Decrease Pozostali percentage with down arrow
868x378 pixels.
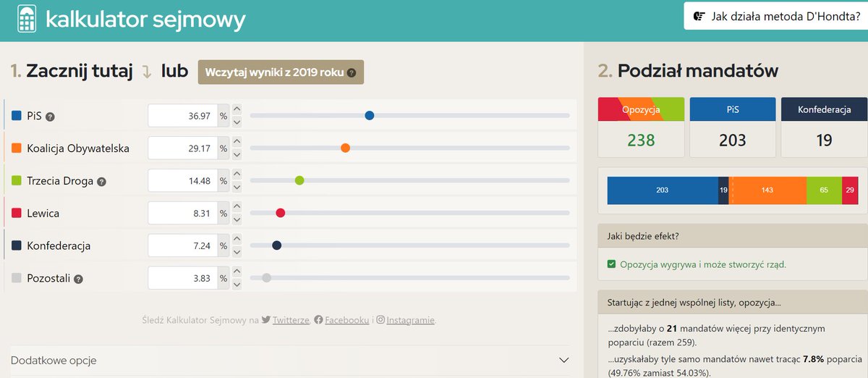[237, 285]
